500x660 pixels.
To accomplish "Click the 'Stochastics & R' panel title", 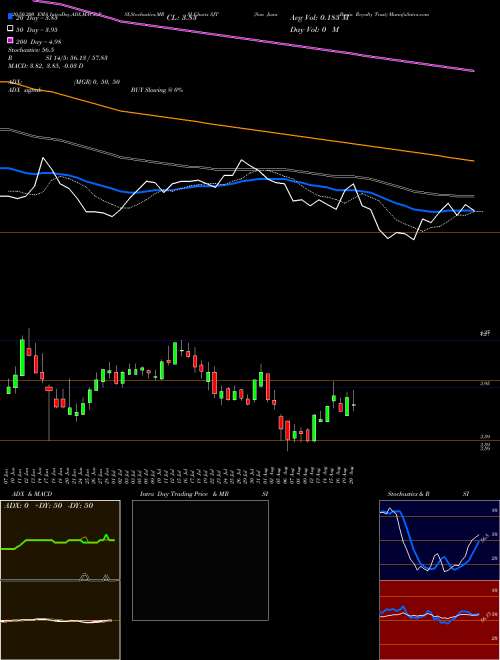I will tap(409, 494).
